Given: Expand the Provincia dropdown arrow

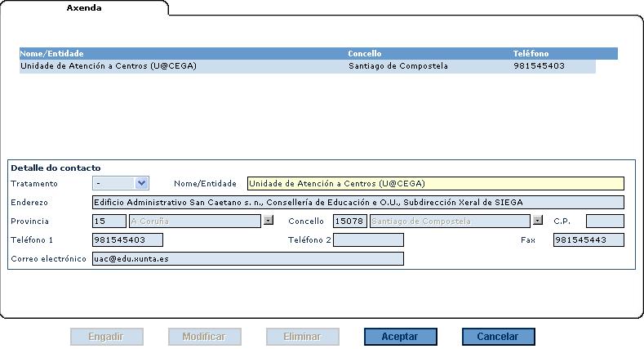Looking at the screenshot, I should tap(268, 221).
